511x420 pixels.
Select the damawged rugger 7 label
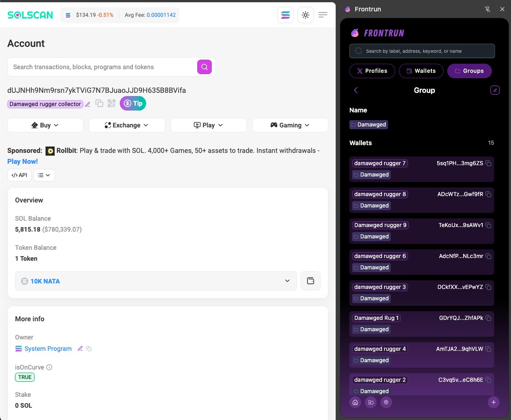pos(380,163)
